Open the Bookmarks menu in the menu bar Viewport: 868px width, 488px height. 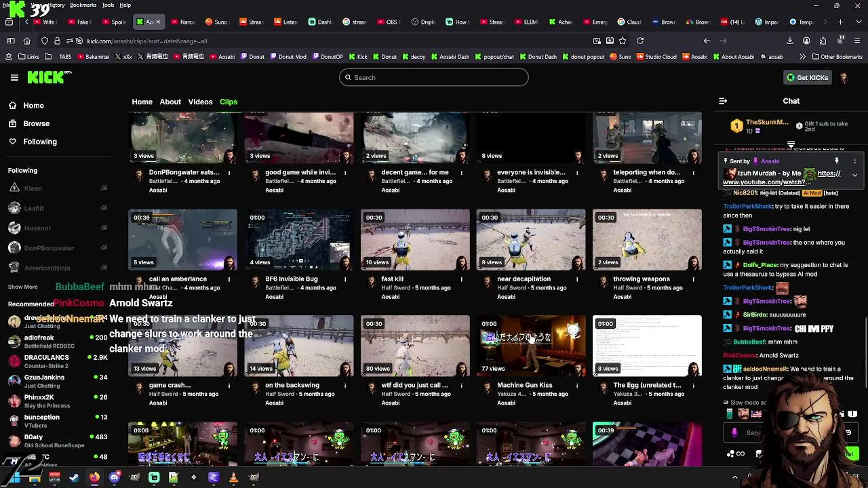(83, 5)
